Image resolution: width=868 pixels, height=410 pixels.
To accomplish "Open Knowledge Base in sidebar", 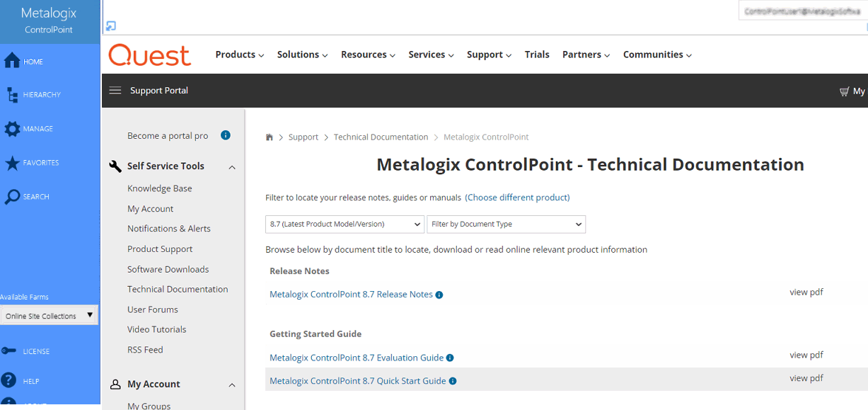I will [x=160, y=188].
